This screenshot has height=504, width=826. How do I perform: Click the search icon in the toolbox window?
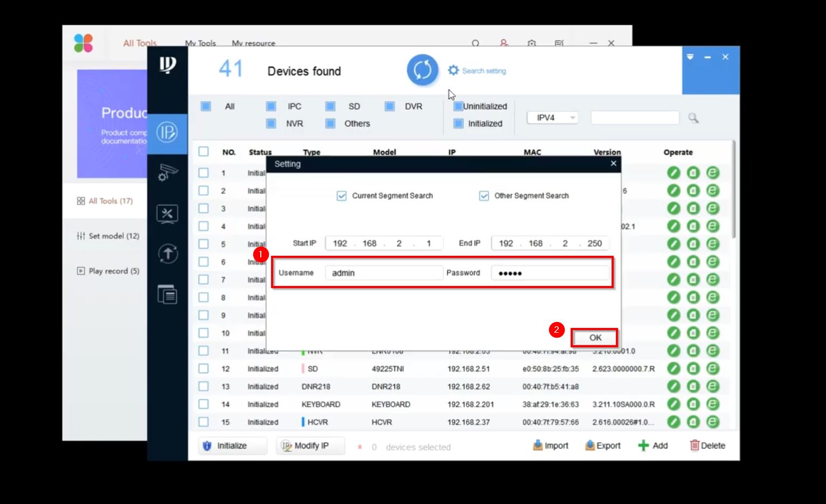476,43
